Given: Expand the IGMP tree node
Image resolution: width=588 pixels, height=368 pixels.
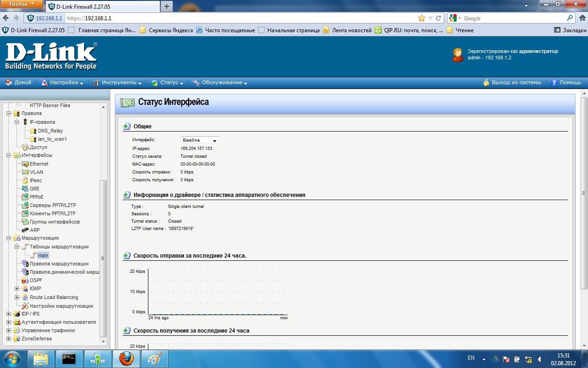Looking at the screenshot, I should (17, 289).
